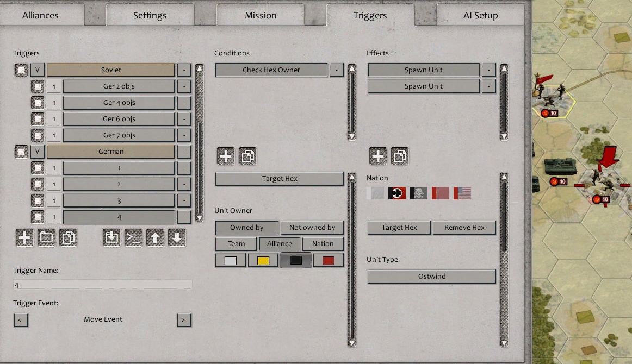The image size is (632, 364).
Task: Toggle checkbox for the Soviet group
Action: click(21, 70)
